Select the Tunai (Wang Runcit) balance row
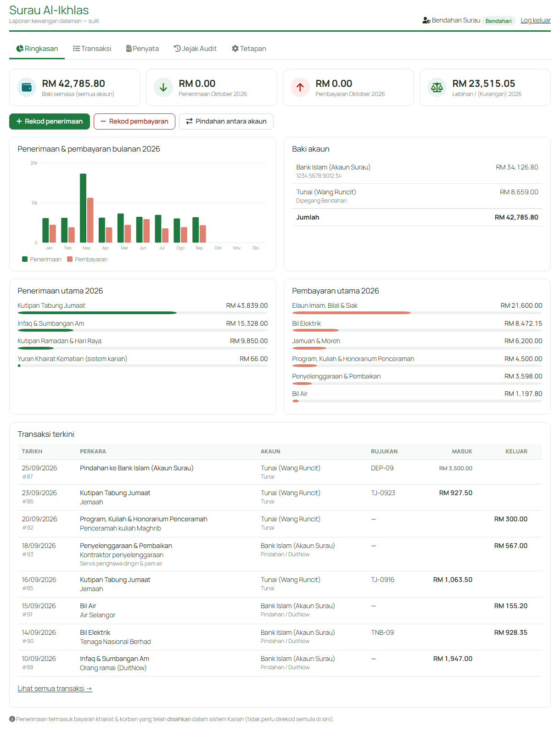Image resolution: width=560 pixels, height=734 pixels. 417,196
